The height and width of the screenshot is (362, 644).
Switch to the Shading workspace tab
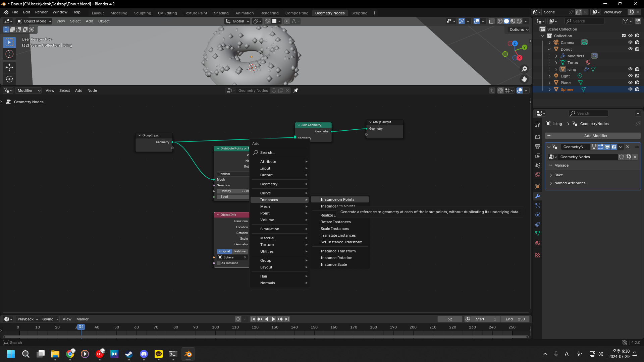coord(221,13)
